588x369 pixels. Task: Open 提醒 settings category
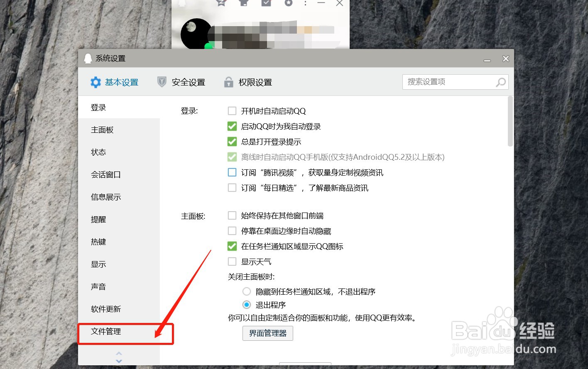pos(119,220)
